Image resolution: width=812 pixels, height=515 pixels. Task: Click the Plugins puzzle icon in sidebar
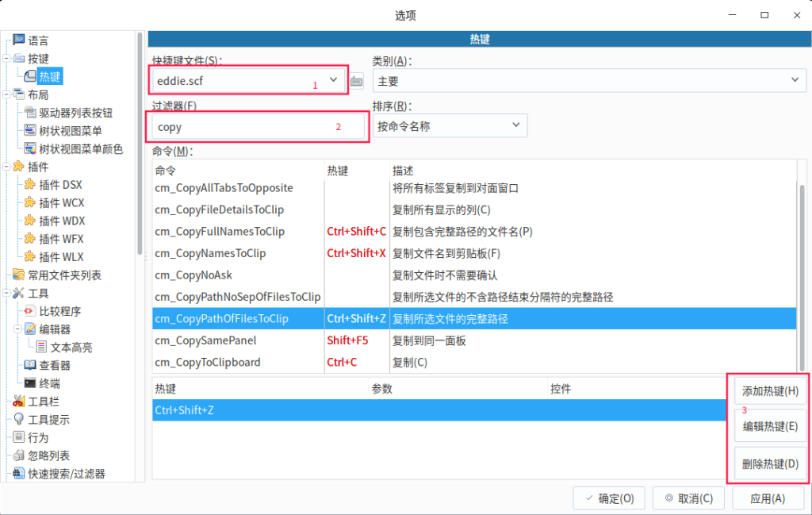click(x=18, y=167)
